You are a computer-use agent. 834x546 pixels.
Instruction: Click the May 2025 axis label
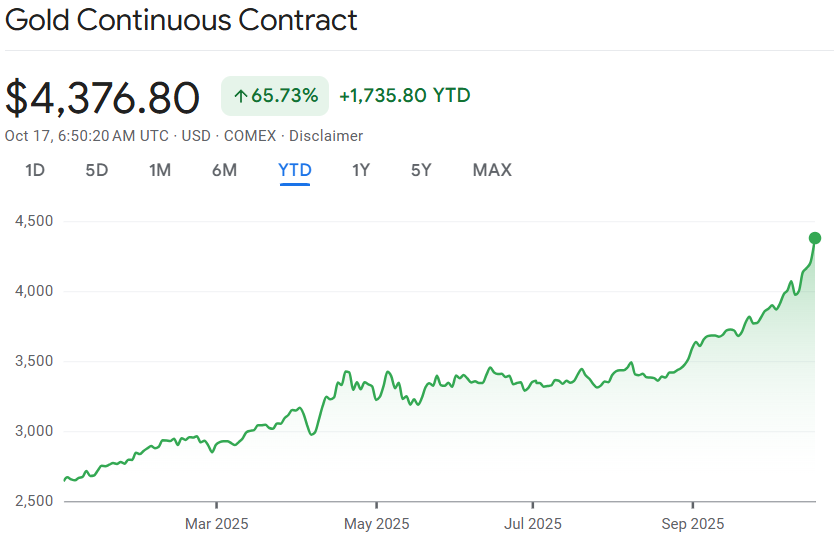tap(376, 523)
